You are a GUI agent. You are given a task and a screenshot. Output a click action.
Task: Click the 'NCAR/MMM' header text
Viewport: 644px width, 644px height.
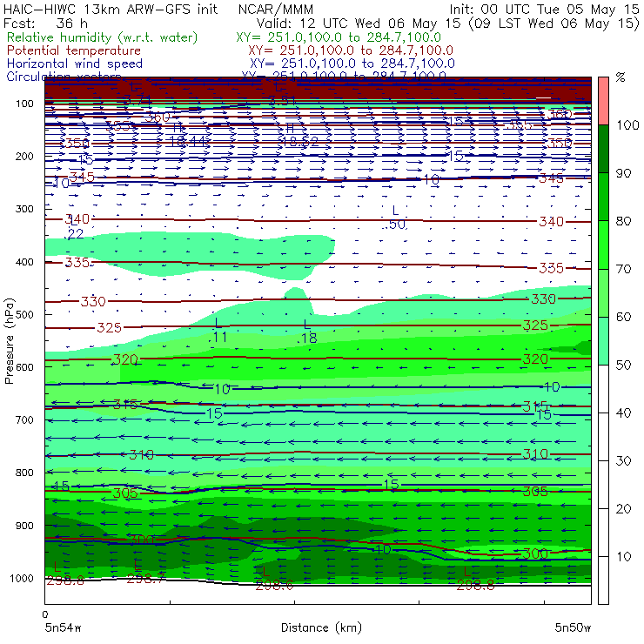[276, 9]
